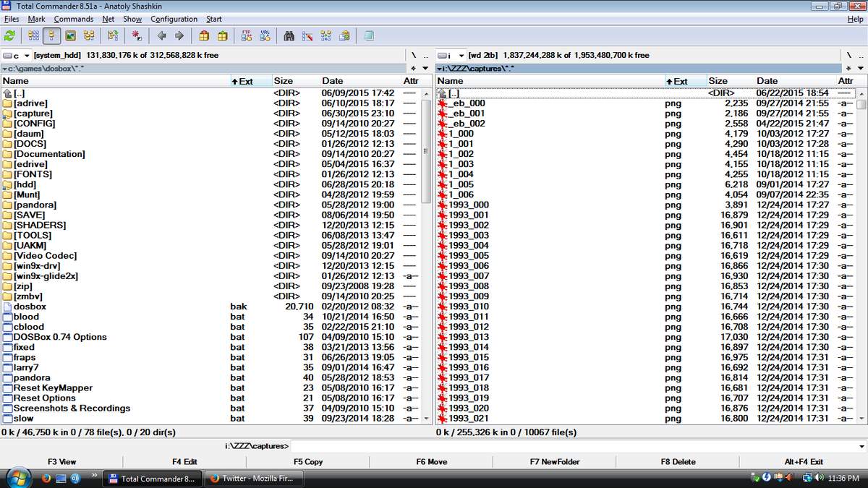Click the Reread Source refresh icon
Viewport: 868px width, 488px height.
[10, 35]
